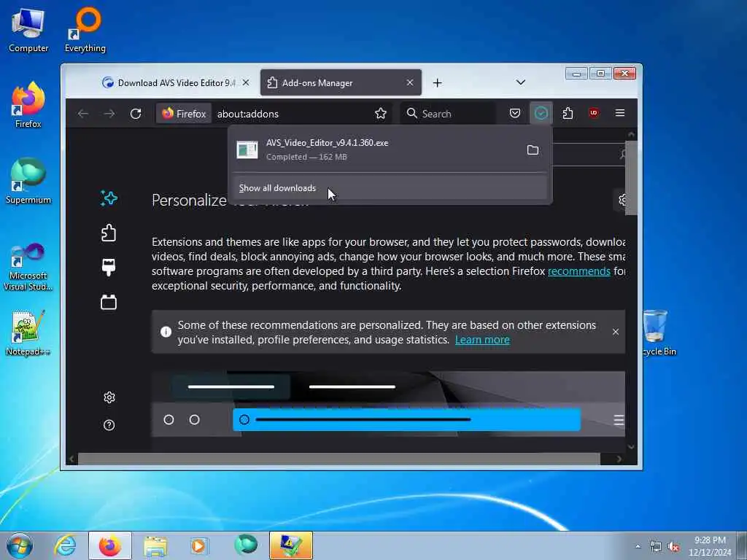Follow the recommends link
747x560 pixels.
578,271
